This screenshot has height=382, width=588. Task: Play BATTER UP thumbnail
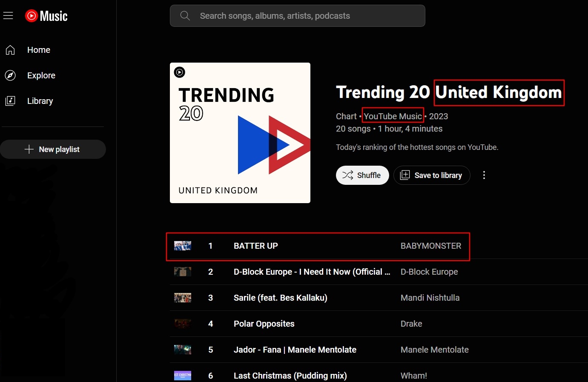pos(183,246)
